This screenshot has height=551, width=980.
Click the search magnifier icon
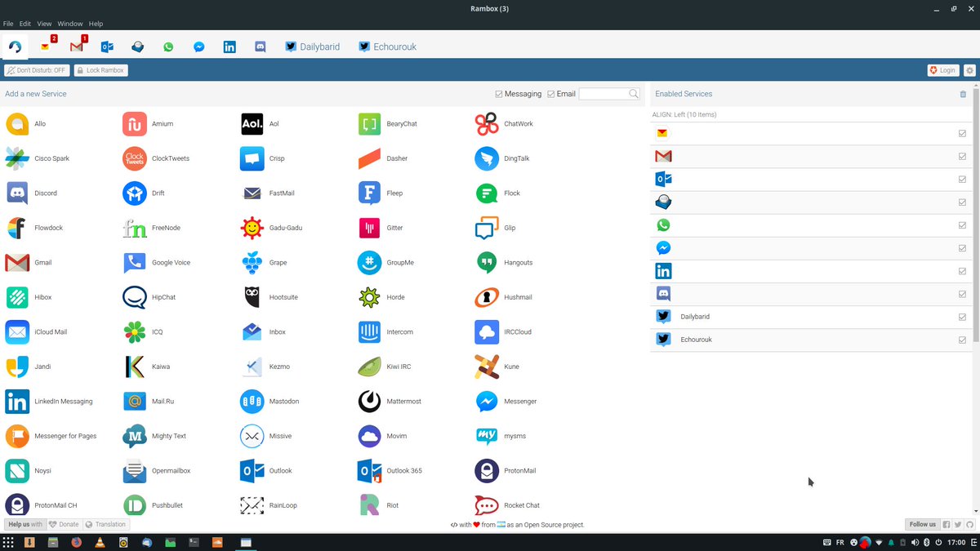634,94
